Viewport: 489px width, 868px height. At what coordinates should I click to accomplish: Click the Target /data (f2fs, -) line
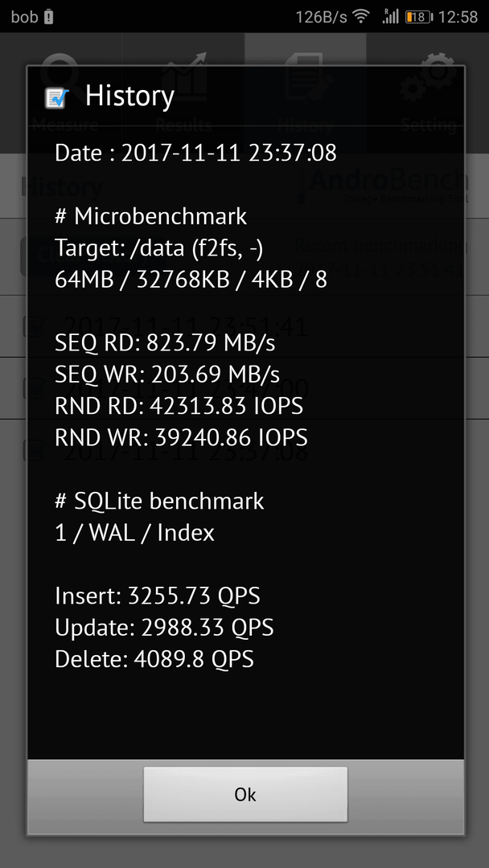pyautogui.click(x=159, y=248)
